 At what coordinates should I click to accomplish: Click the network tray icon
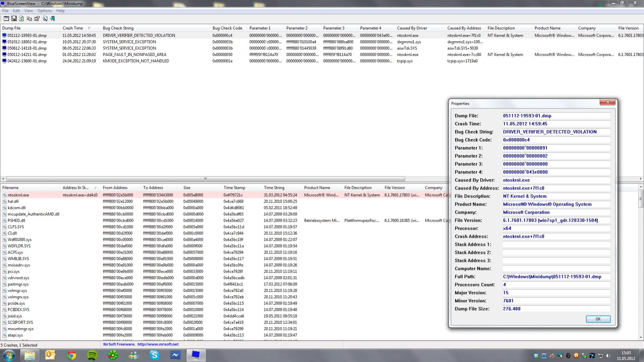click(x=600, y=356)
